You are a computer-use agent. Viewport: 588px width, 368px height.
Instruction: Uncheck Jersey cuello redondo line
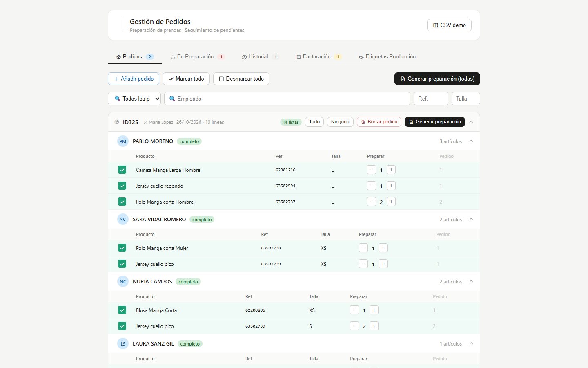(x=122, y=186)
